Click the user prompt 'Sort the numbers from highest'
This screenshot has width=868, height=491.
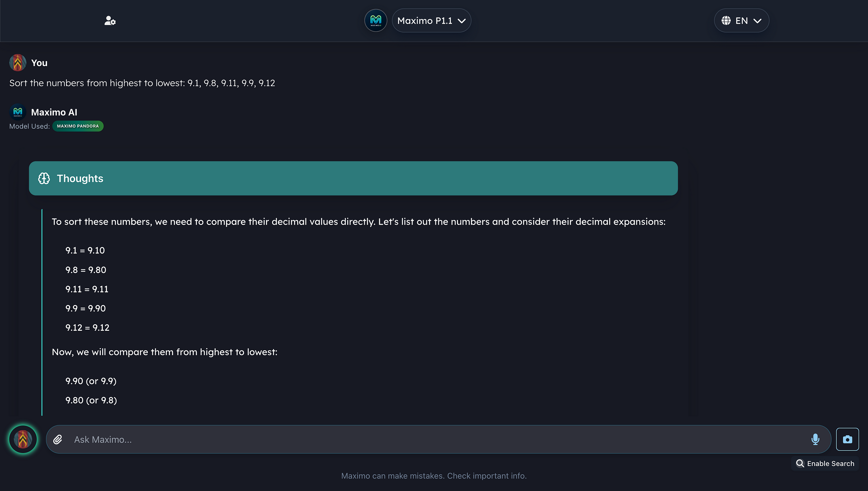[x=142, y=83]
